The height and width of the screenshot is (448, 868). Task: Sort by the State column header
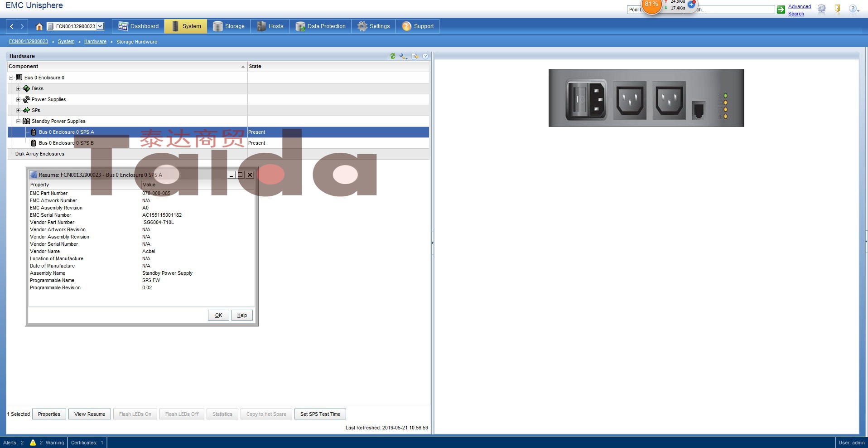pos(338,67)
